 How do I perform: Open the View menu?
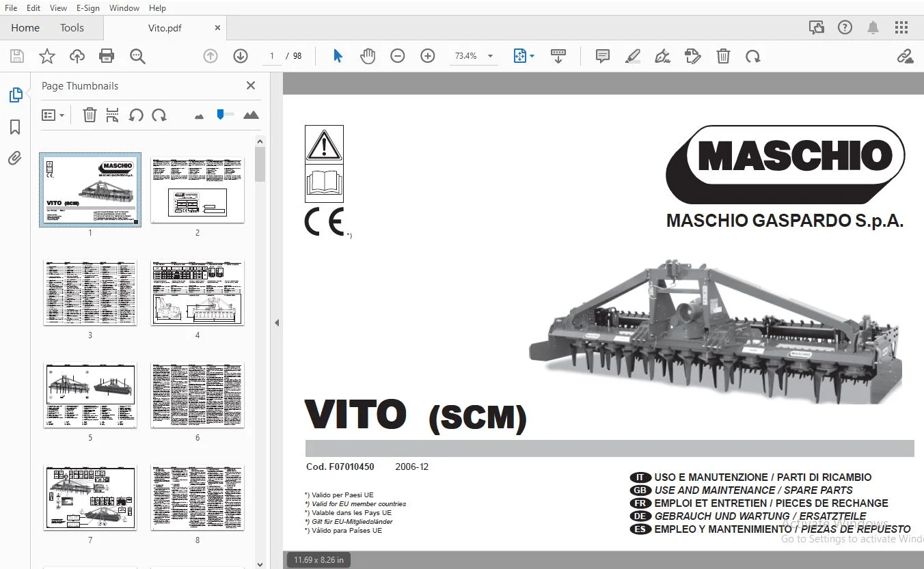[x=59, y=8]
